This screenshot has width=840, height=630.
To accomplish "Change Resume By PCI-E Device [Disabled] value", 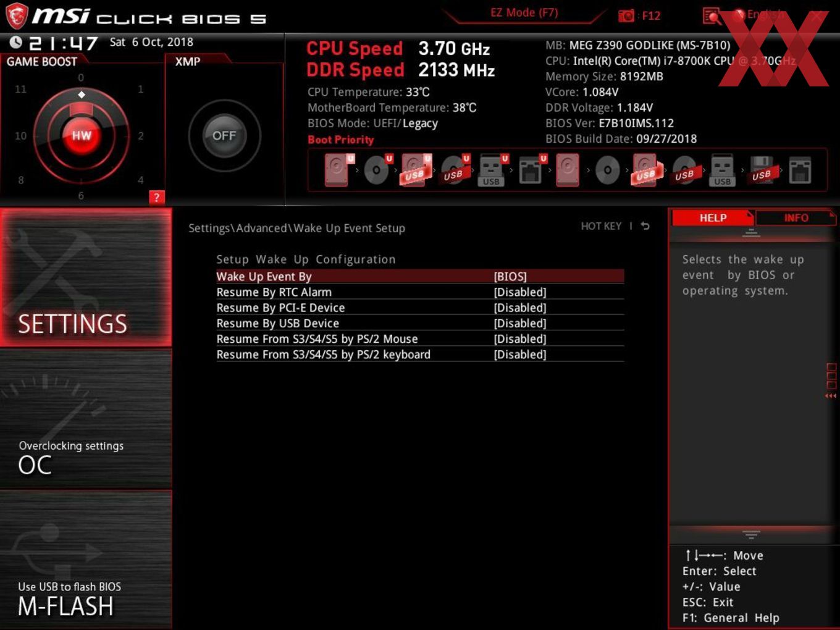I will click(x=520, y=308).
